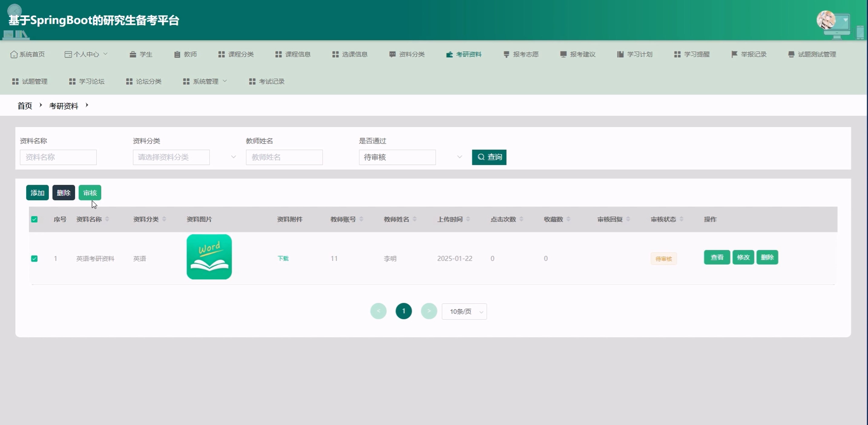
Task: Click the sort arrows on the 上传时间 column
Action: click(468, 219)
